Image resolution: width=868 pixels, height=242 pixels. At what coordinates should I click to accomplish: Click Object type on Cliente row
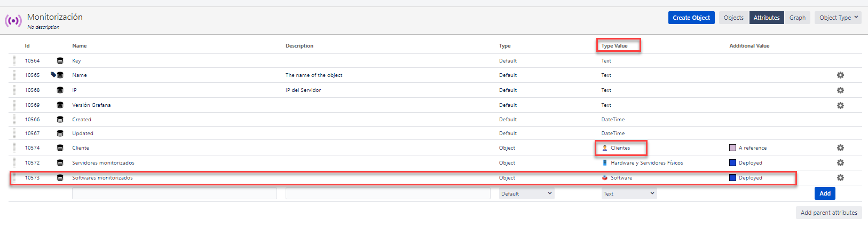507,148
